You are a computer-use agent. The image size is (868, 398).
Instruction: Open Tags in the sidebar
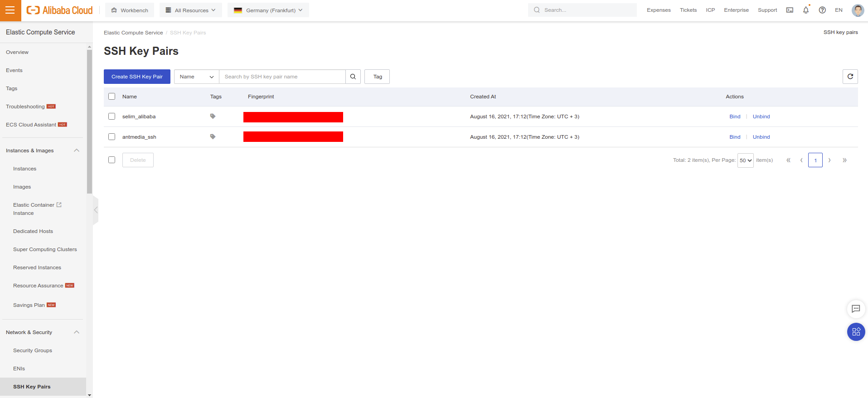[11, 88]
